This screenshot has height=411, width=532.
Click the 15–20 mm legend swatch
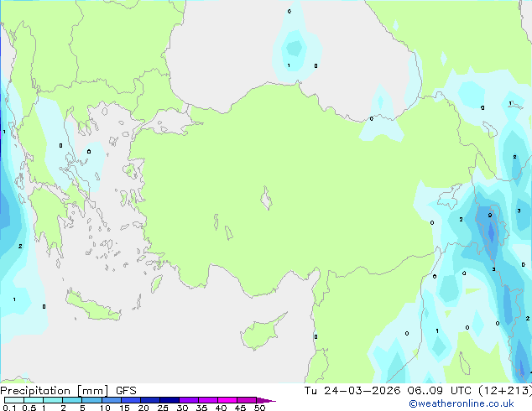pyautogui.click(x=130, y=400)
